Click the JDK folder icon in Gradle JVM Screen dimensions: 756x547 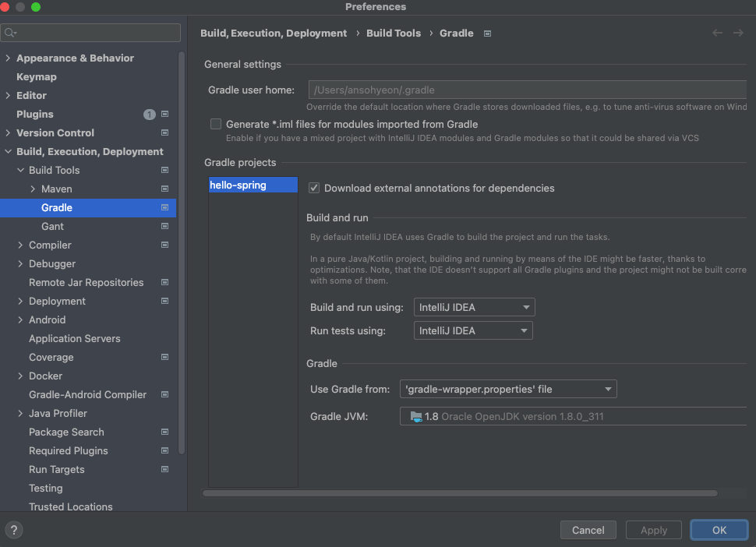(x=416, y=416)
